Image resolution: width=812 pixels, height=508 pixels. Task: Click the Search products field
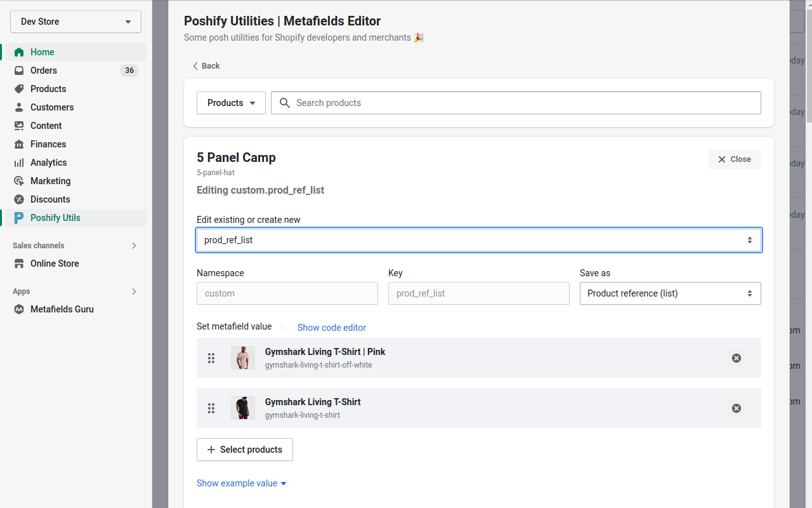[516, 102]
